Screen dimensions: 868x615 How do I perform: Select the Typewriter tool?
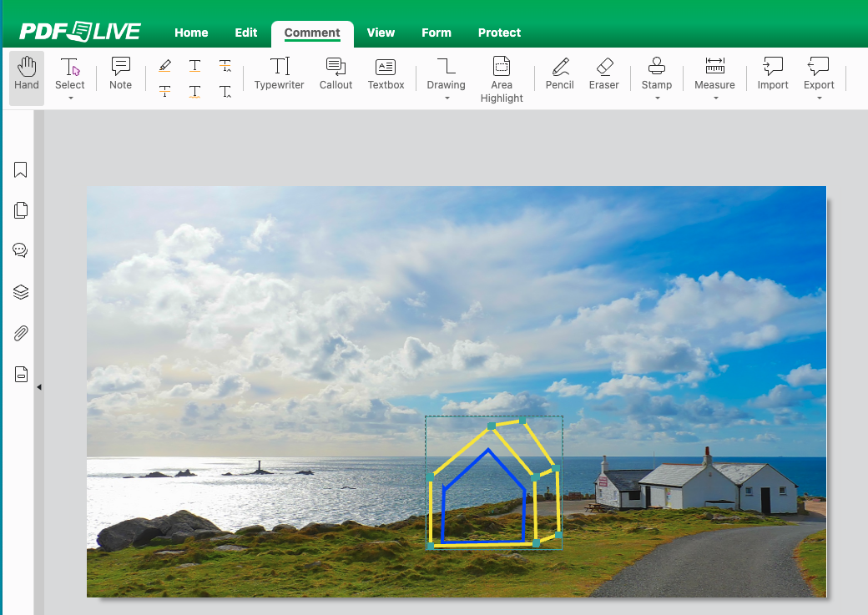[279, 73]
